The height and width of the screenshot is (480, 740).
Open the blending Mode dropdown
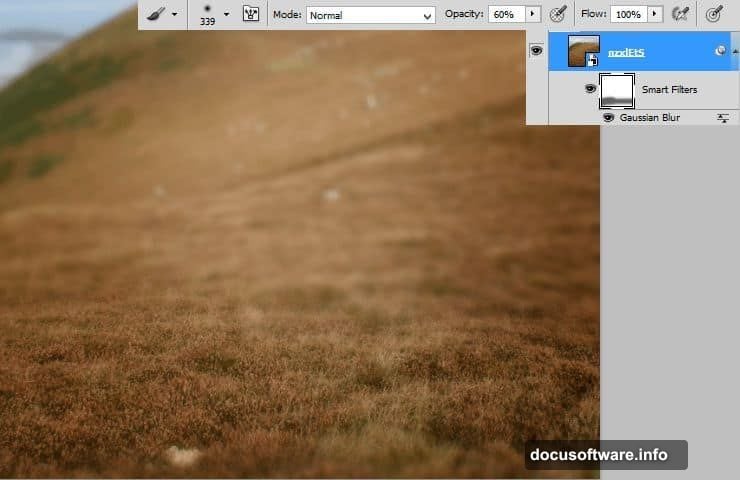[x=370, y=15]
